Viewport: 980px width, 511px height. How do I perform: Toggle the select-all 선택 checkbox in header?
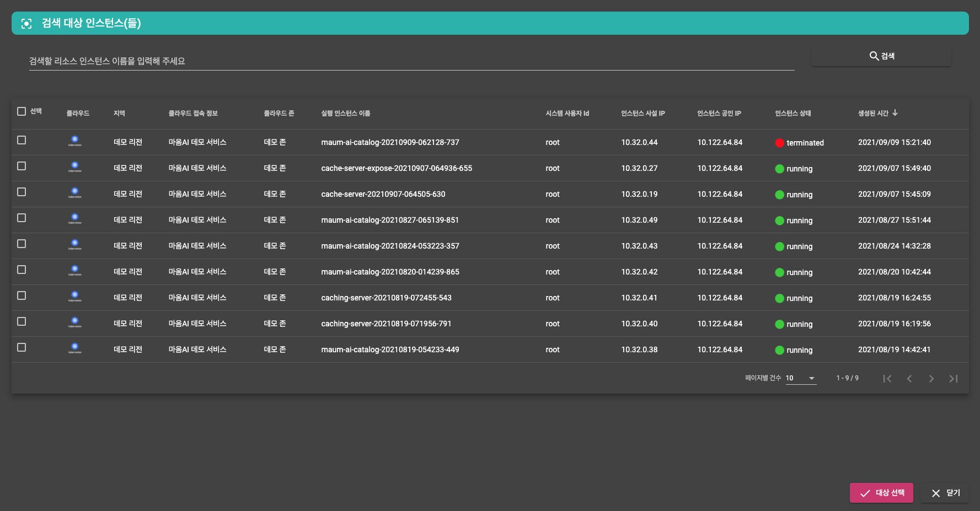pyautogui.click(x=22, y=111)
